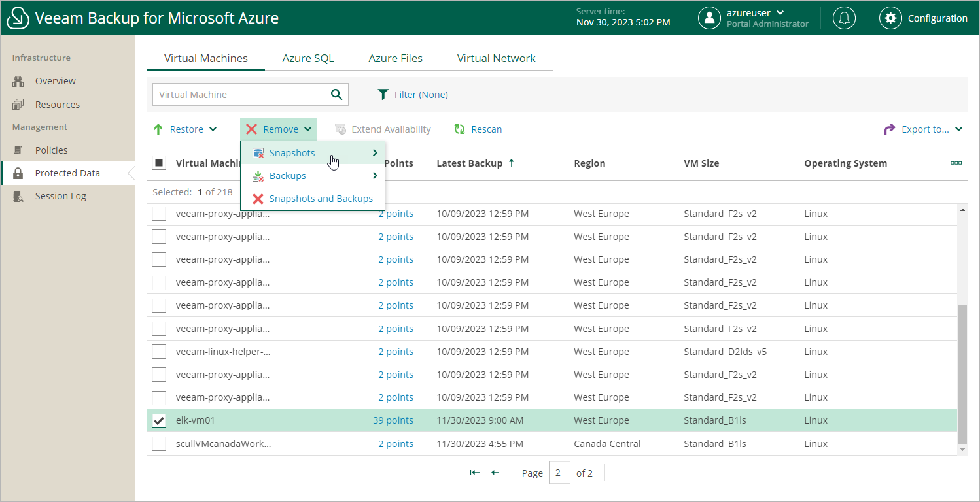The height and width of the screenshot is (502, 980).
Task: Uncheck the elk-vm01 row checkbox
Action: [159, 420]
